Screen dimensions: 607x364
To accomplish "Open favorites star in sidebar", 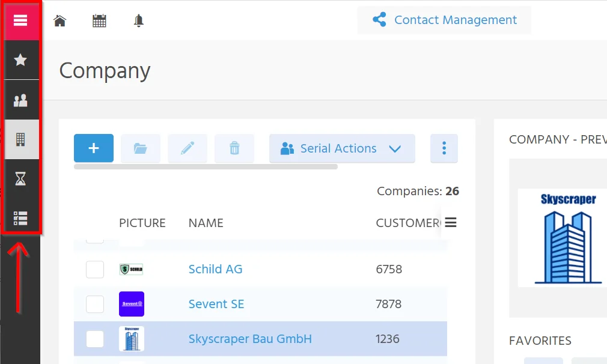I will click(20, 60).
